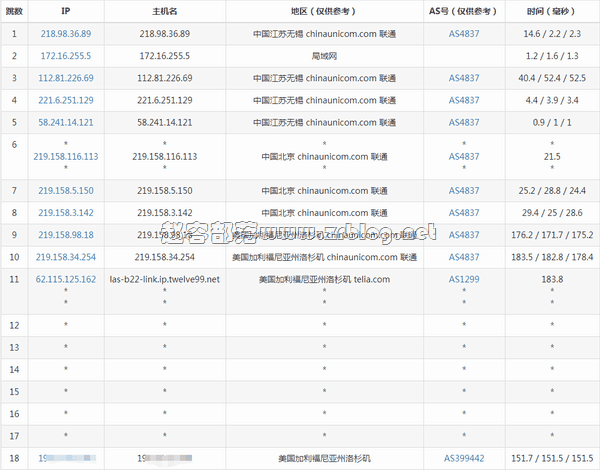The width and height of the screenshot is (600, 470).
Task: Open IP link 219.158.116.113 in hop 6
Action: click(66, 157)
